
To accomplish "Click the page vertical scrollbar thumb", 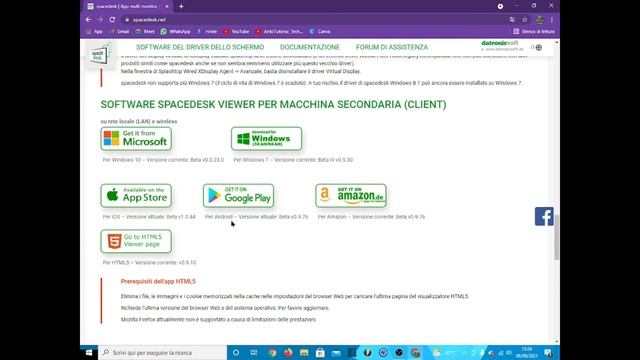I will pyautogui.click(x=557, y=237).
